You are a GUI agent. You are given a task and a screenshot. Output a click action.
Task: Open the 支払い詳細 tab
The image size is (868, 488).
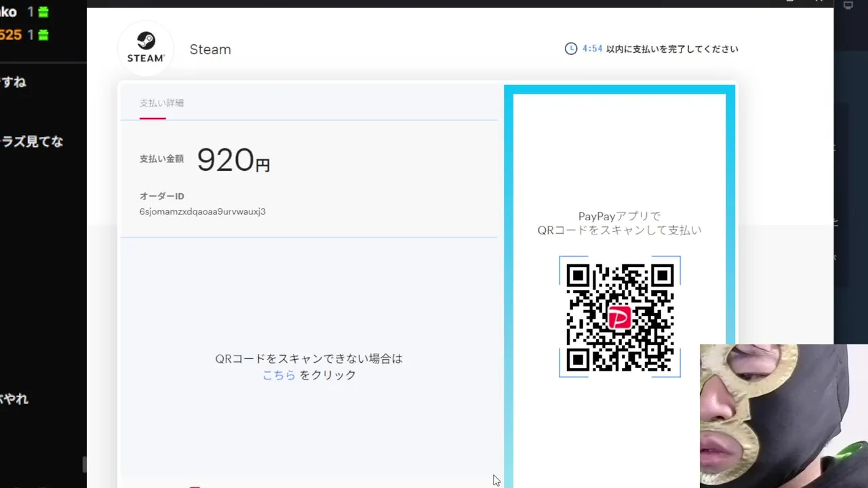(161, 103)
